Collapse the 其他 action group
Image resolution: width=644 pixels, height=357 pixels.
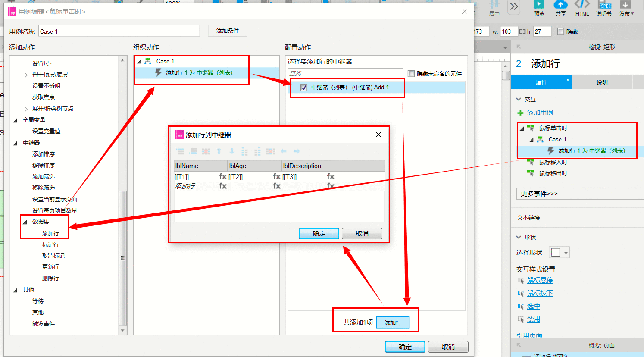tap(16, 290)
